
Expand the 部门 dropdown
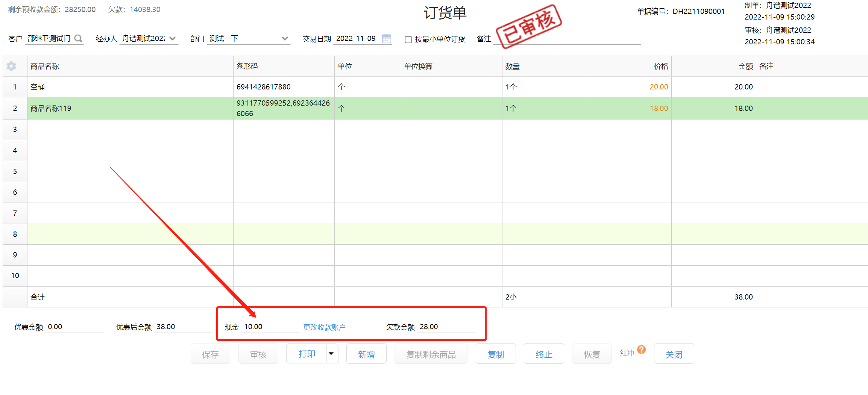point(285,38)
